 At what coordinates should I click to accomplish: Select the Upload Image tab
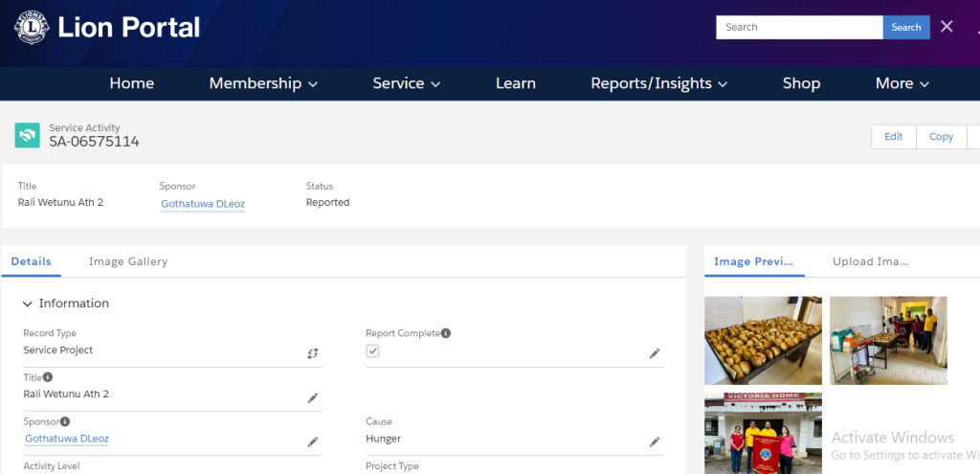[870, 261]
